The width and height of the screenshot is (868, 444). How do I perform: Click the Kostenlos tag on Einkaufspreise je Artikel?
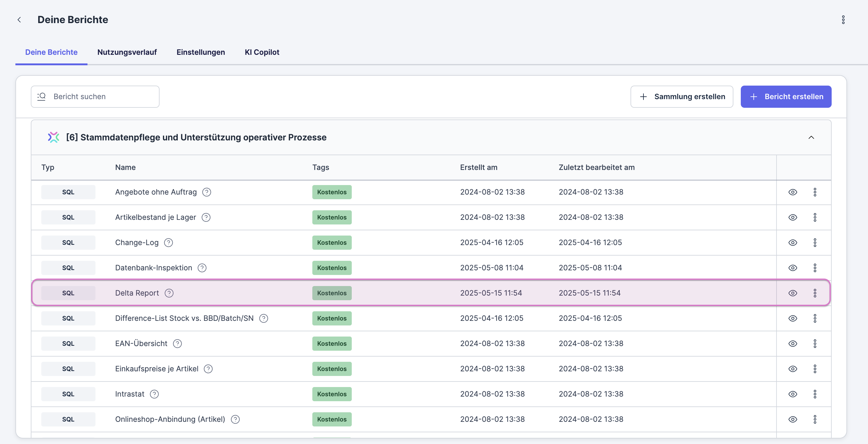tap(331, 369)
